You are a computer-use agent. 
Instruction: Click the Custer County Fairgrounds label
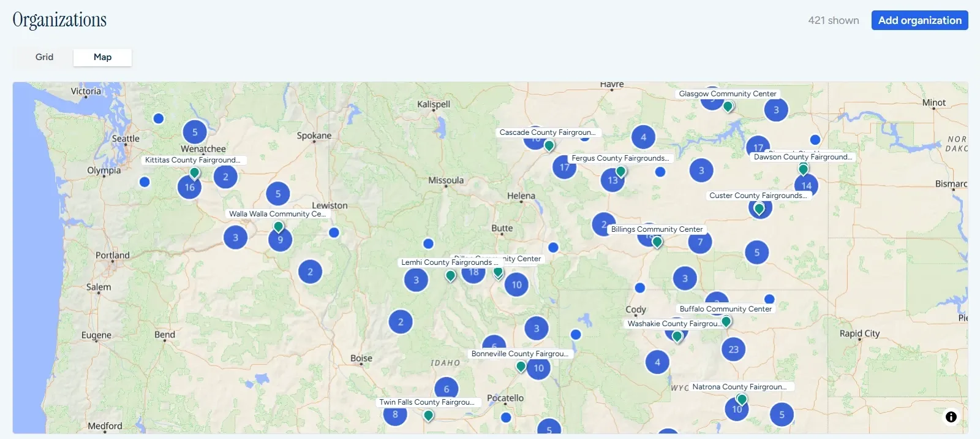tap(758, 196)
